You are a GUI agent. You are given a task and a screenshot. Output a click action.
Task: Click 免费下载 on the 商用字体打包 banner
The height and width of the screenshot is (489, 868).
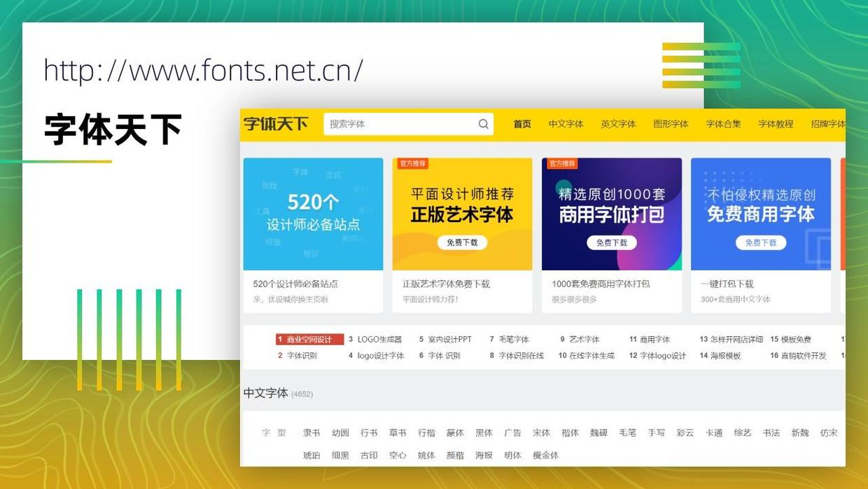(x=612, y=242)
